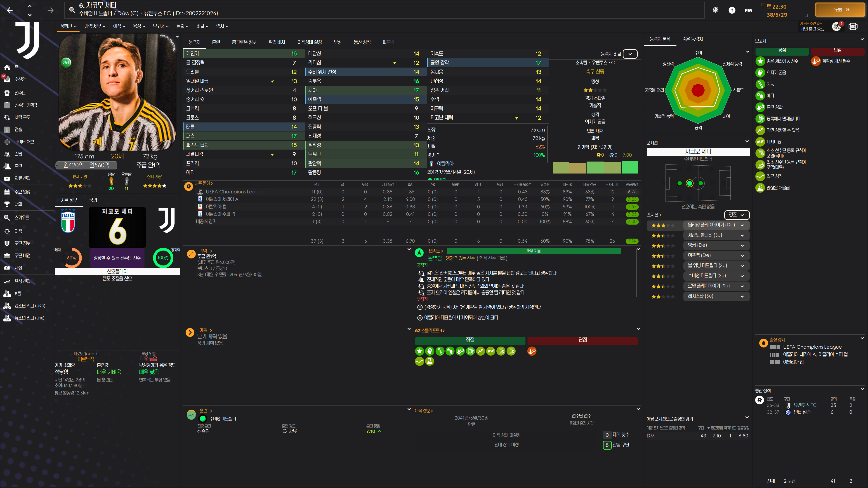Open 전술 tactics in sidebar

(x=18, y=130)
